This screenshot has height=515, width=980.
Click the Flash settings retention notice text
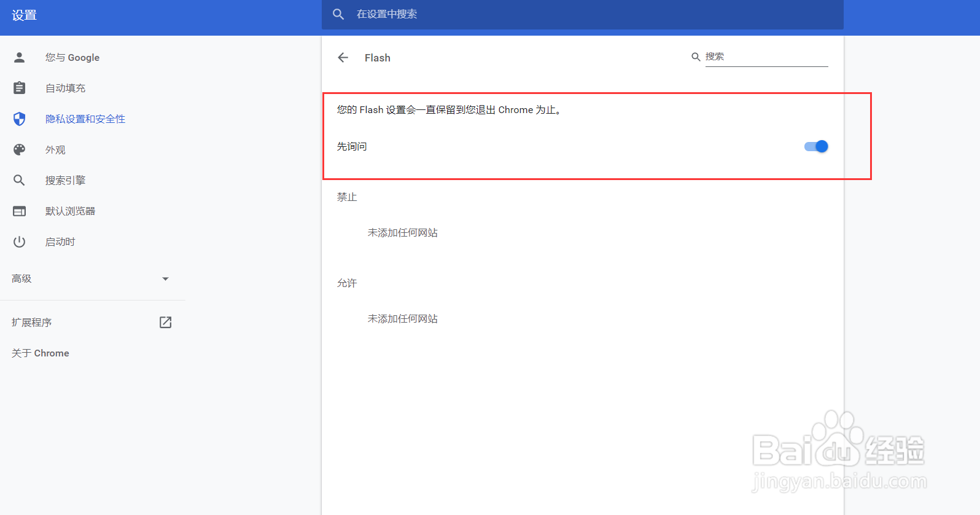(x=450, y=109)
